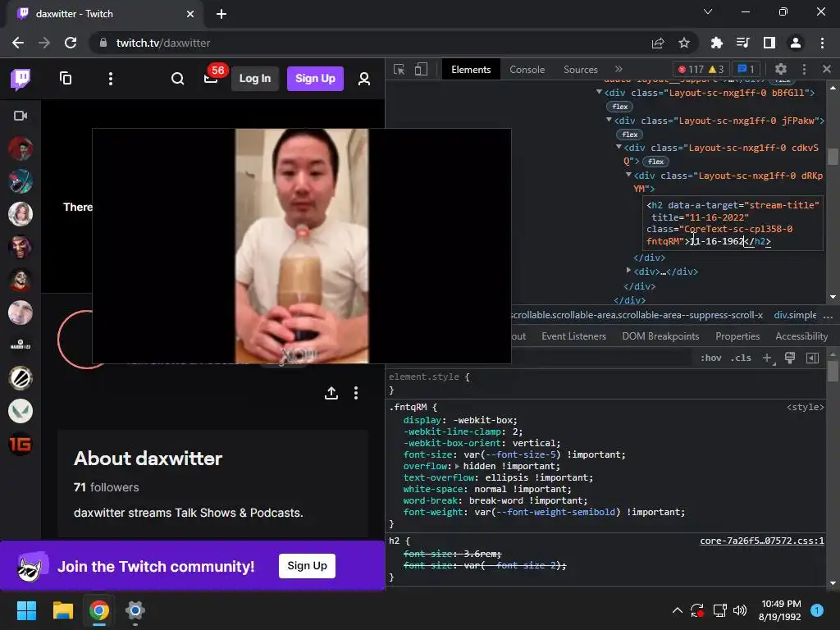Open DevTools settings gear
Viewport: 840px width, 630px height.
pyautogui.click(x=781, y=69)
